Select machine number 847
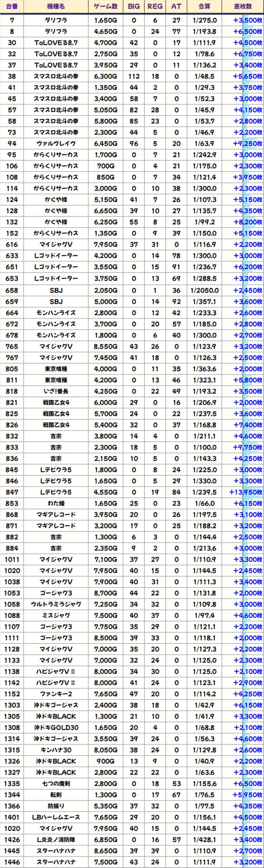Screen dimensions: 264x868 [12, 492]
